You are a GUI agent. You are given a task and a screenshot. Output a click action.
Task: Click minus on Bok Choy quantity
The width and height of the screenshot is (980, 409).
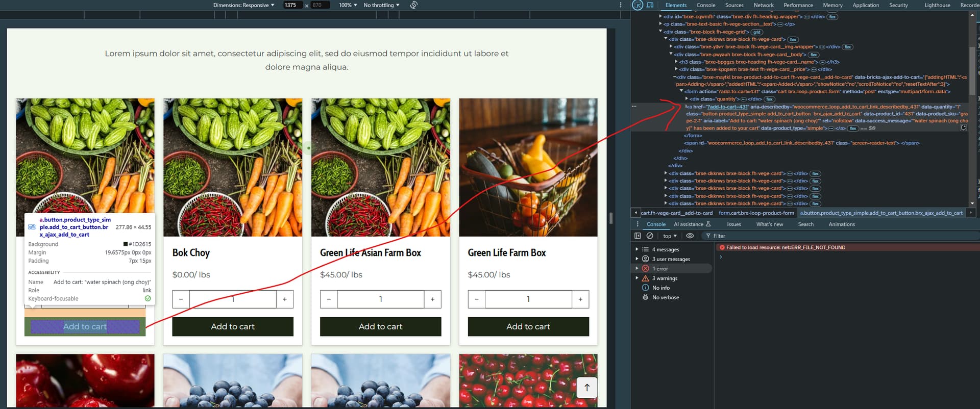(x=181, y=299)
